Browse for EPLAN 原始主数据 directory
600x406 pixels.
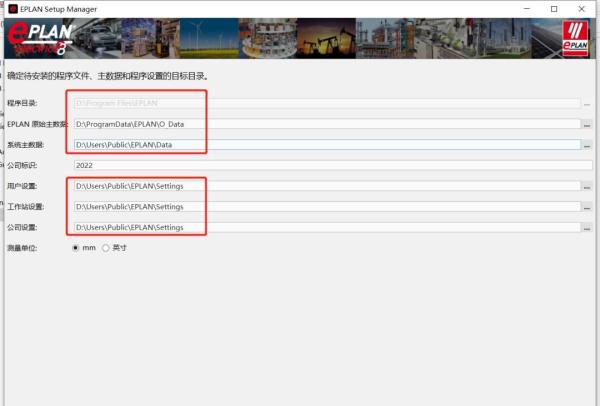[587, 124]
